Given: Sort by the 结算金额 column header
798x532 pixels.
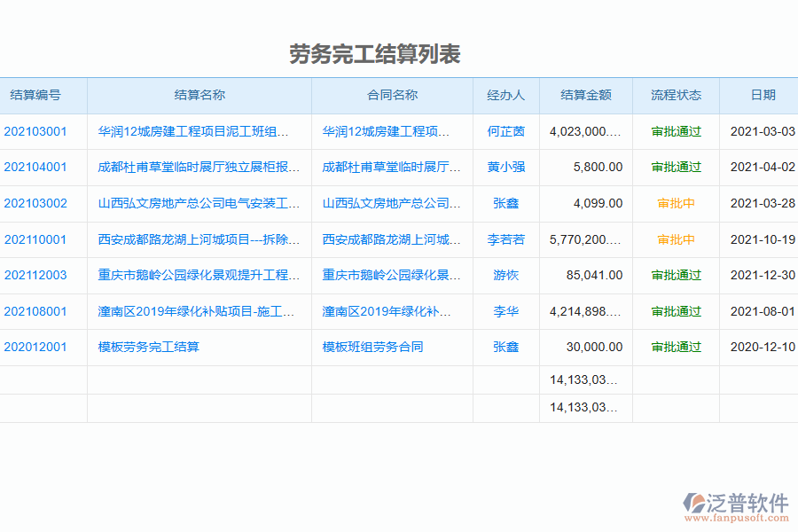Looking at the screenshot, I should (585, 96).
